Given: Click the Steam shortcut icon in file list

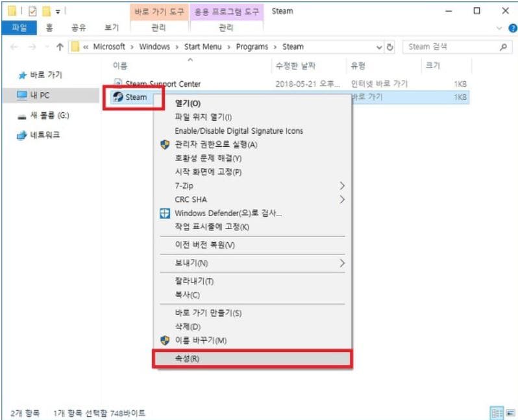Looking at the screenshot, I should coord(118,97).
